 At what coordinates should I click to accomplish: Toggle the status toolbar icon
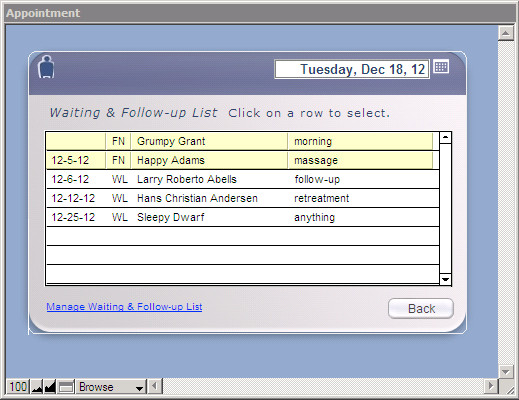coord(66,387)
